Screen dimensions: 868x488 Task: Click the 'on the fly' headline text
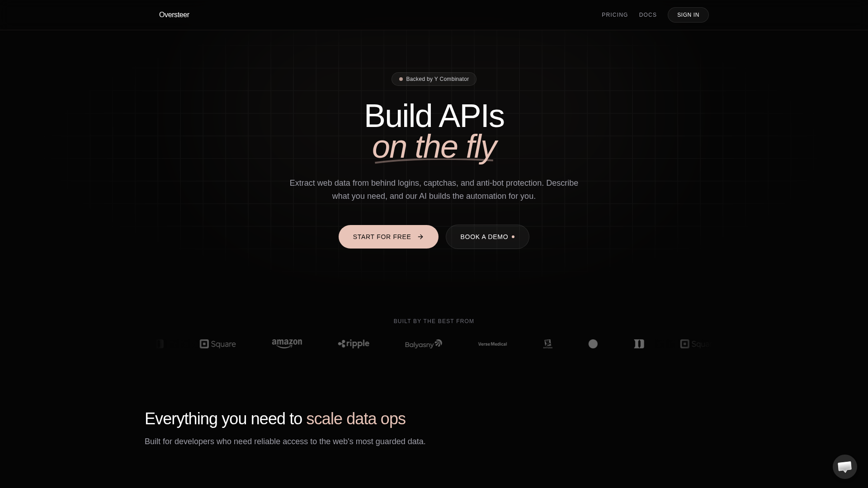434,147
